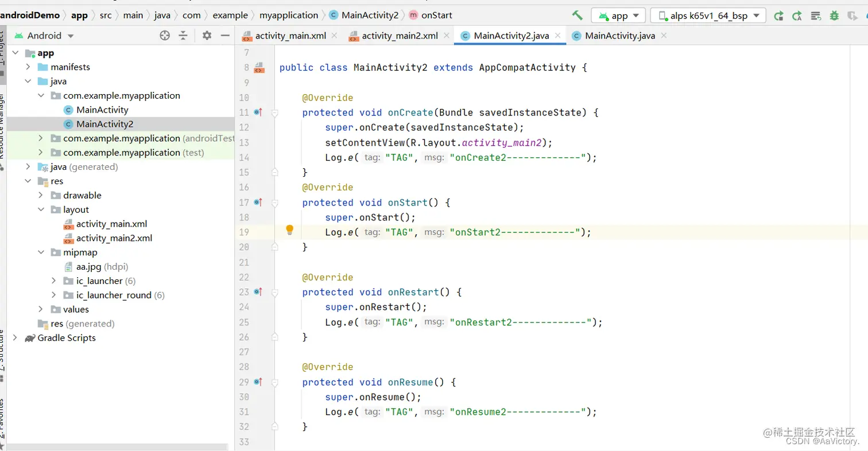This screenshot has width=868, height=451.
Task: Switch to activity_main.xml tab
Action: 291,36
